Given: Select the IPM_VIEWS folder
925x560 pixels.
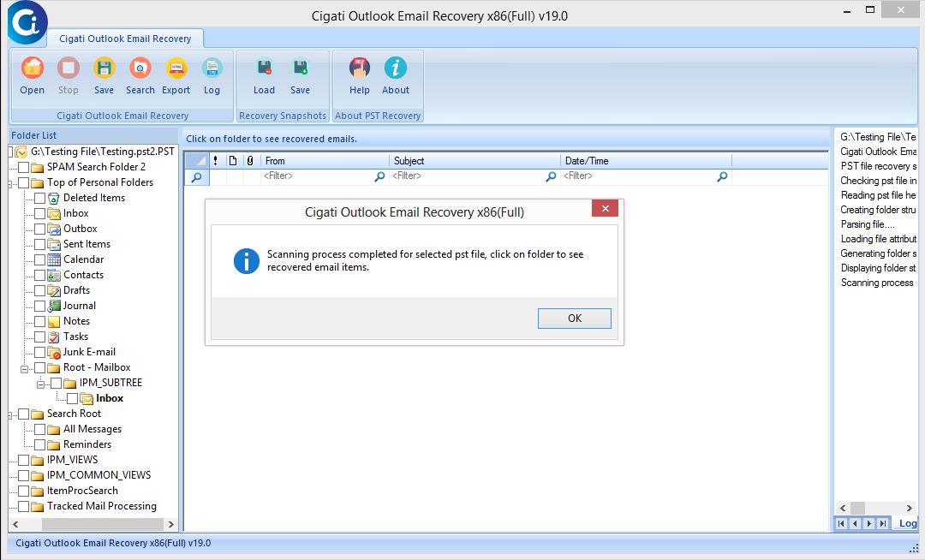Looking at the screenshot, I should (73, 460).
